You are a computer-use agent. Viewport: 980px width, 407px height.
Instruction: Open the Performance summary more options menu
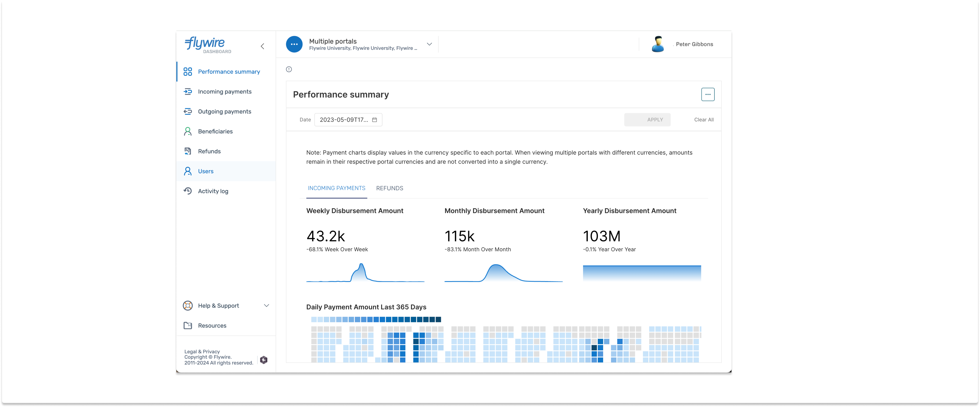[x=708, y=94]
